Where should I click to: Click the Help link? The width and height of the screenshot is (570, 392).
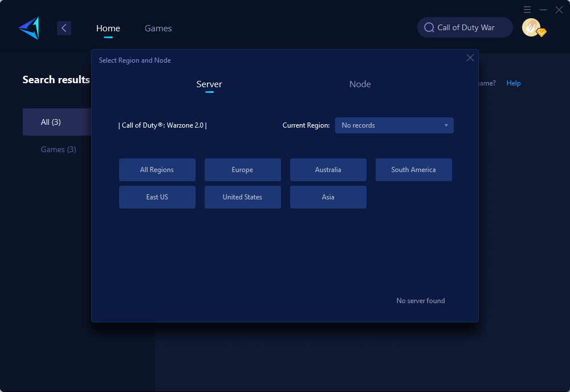pyautogui.click(x=514, y=83)
